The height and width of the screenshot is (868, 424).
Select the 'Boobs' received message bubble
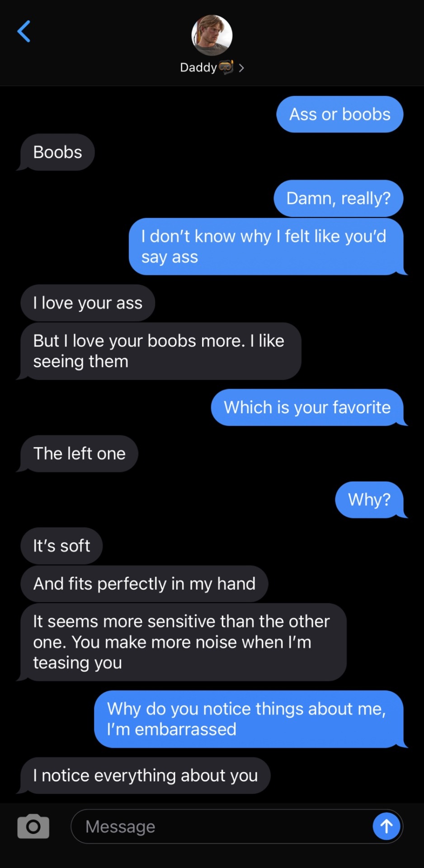click(57, 152)
